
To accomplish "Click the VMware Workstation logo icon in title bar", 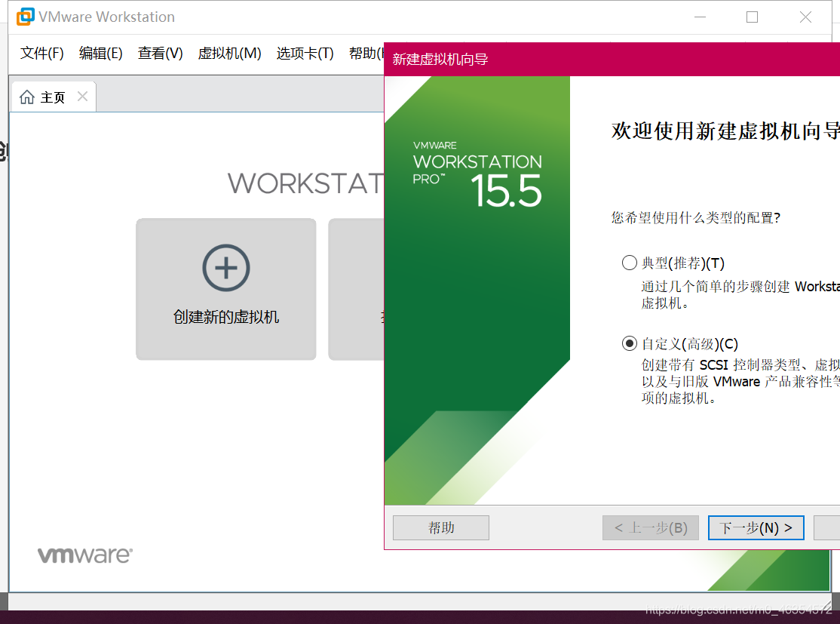I will 25,17.
